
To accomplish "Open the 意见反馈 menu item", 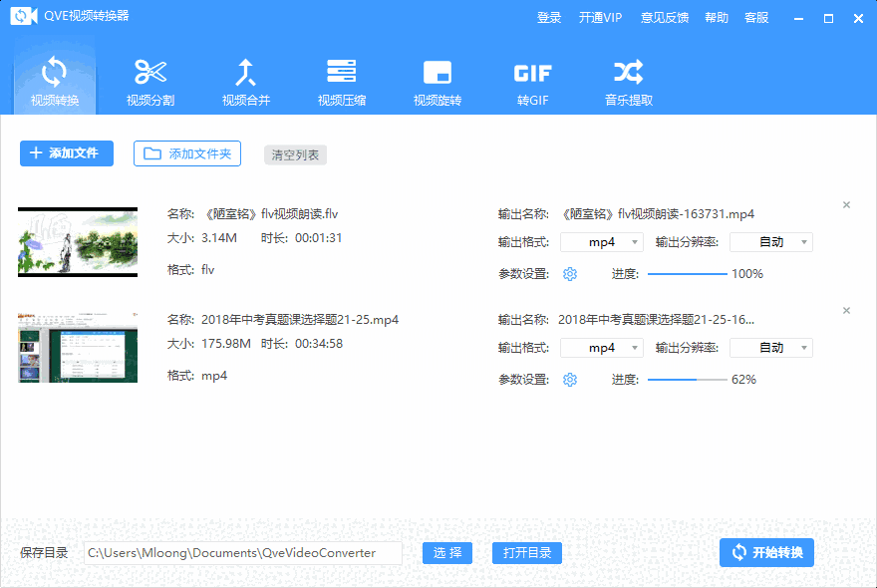I will pos(665,17).
